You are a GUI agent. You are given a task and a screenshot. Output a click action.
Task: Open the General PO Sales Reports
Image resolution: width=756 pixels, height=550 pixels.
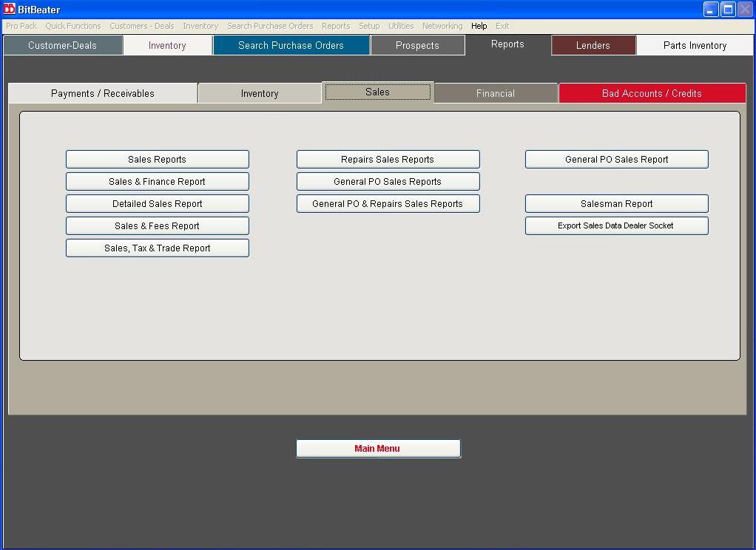pyautogui.click(x=388, y=181)
